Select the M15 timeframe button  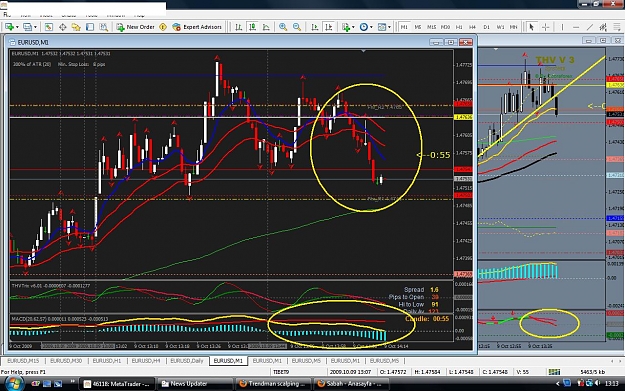point(432,27)
